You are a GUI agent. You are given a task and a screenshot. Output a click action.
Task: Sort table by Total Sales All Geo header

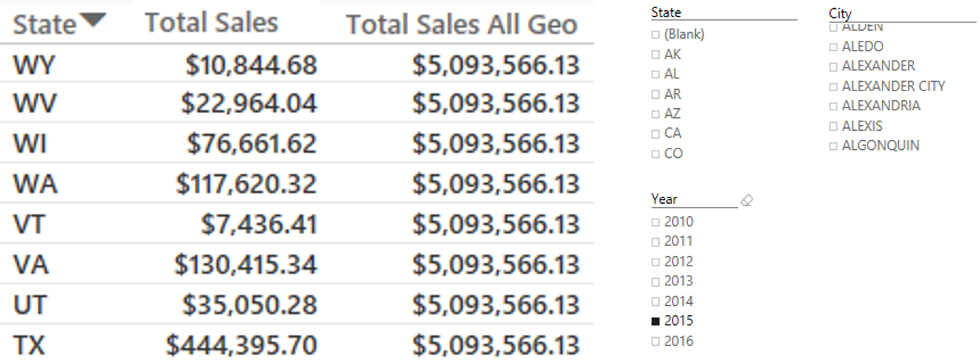click(x=462, y=25)
